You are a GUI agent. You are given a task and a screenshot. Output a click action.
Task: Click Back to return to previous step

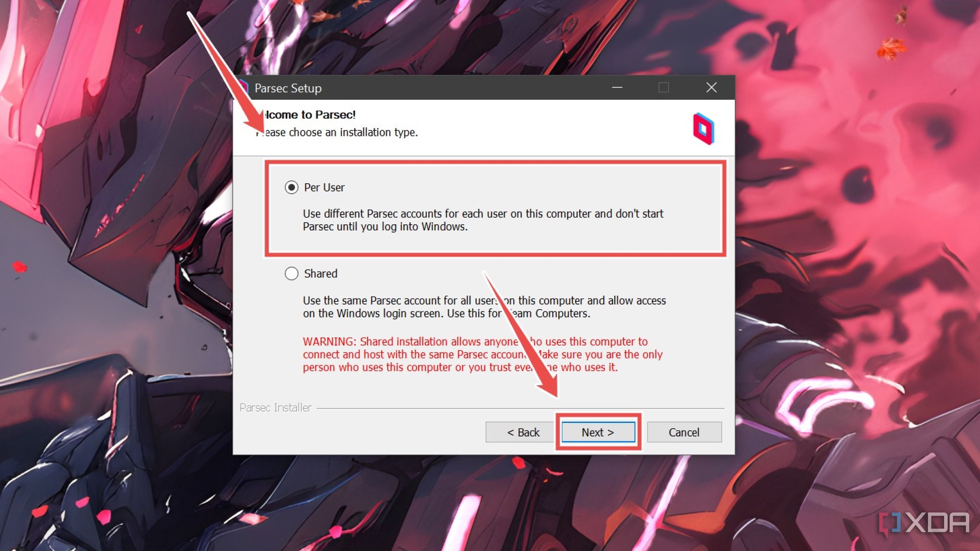524,432
